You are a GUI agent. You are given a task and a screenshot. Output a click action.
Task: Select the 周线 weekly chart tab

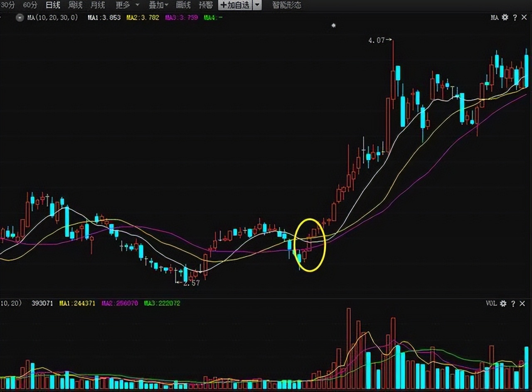pyautogui.click(x=75, y=5)
